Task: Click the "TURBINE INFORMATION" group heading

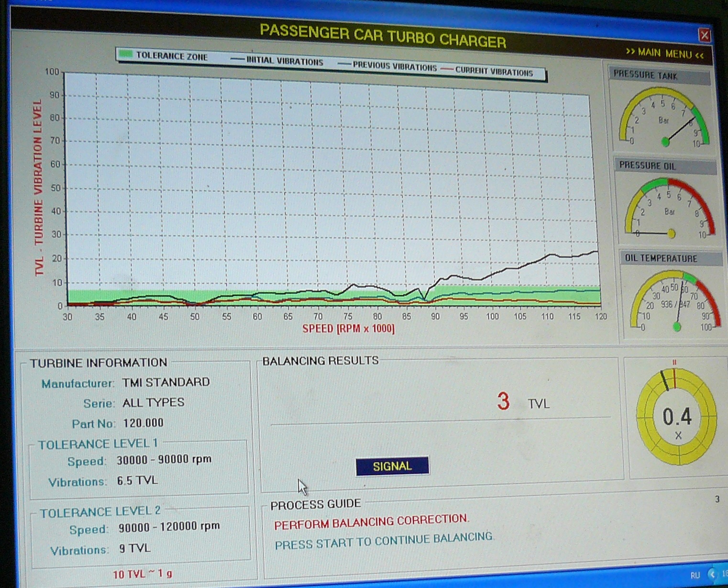Action: pyautogui.click(x=99, y=363)
